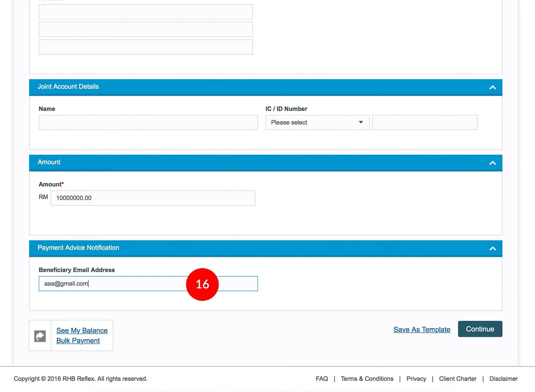
Task: Open Terms & Conditions footer link
Action: 367,379
